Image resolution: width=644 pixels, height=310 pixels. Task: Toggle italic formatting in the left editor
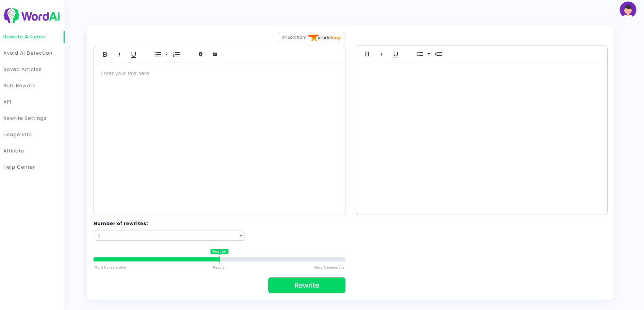(x=119, y=54)
